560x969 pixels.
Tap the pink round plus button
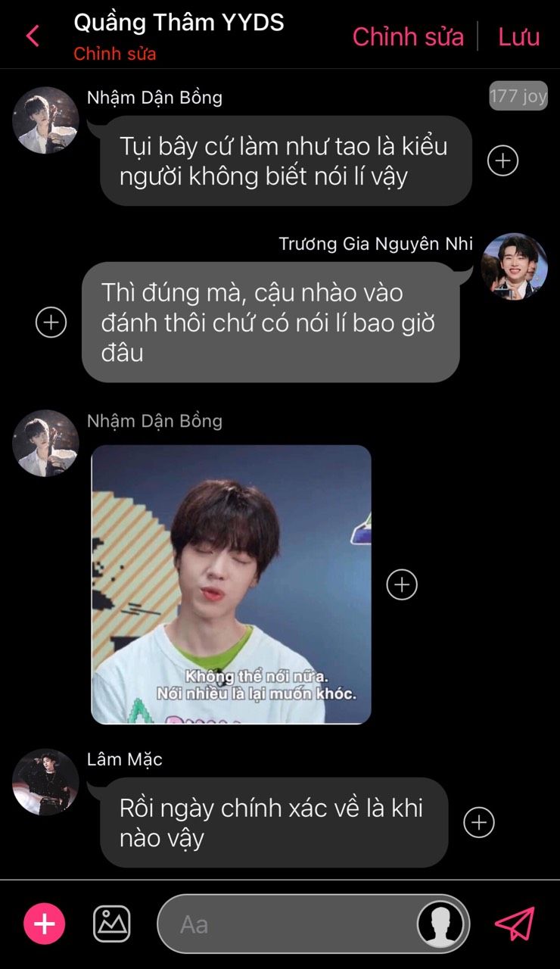coord(45,924)
